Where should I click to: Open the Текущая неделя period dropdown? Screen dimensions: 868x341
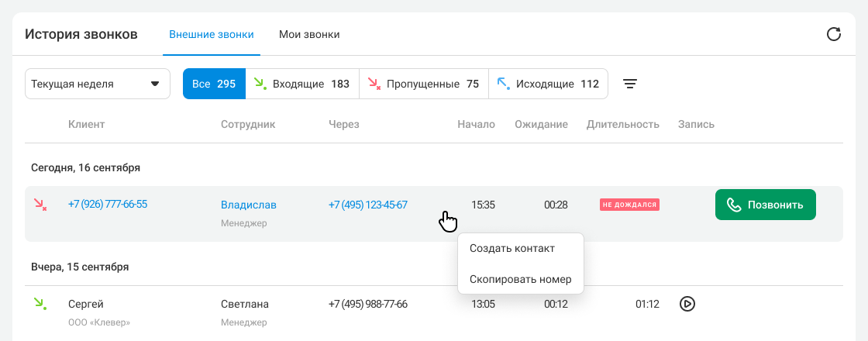pyautogui.click(x=98, y=84)
